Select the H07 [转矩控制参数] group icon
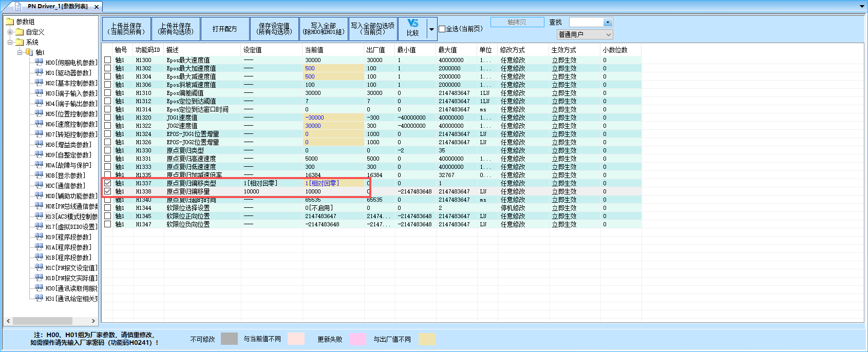 coord(39,134)
